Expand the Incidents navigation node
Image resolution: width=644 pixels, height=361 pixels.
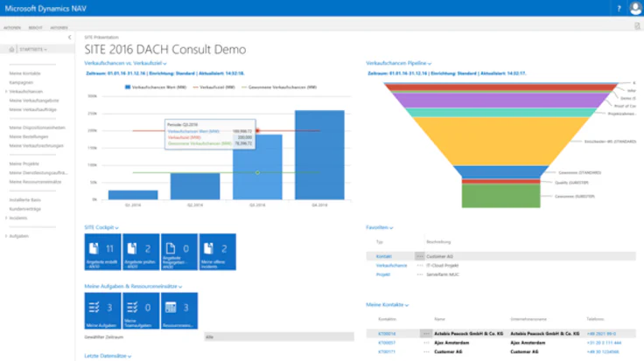coord(6,218)
